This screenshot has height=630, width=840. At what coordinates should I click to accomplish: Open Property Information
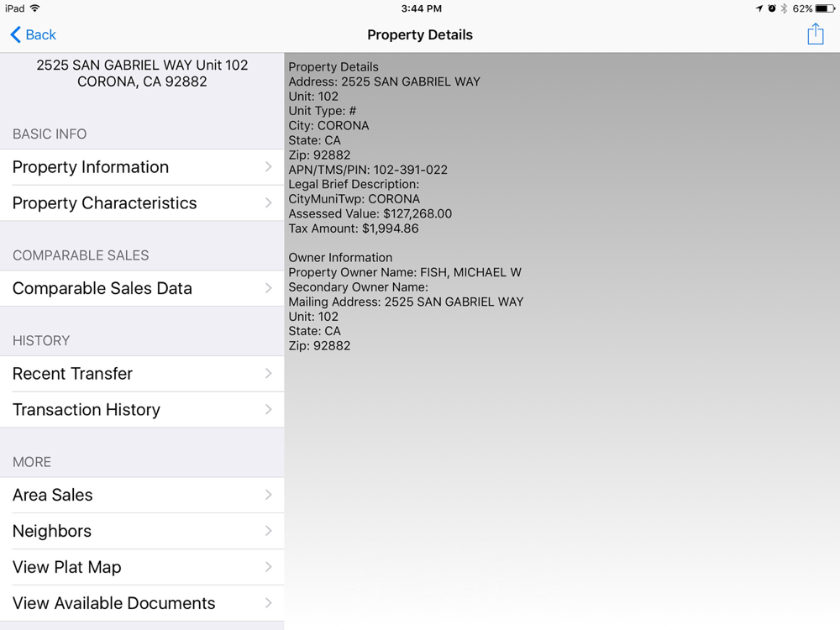click(x=142, y=167)
